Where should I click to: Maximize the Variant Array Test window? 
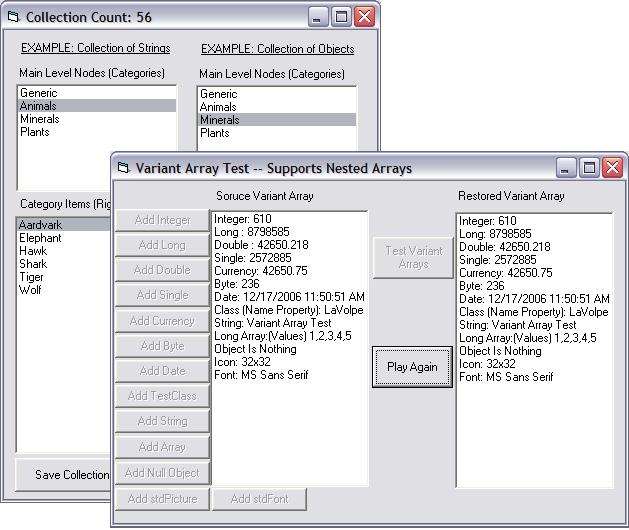point(590,168)
